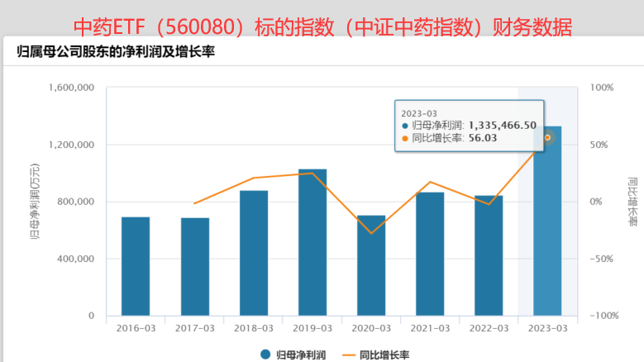Click the blue bullet in the tooltip
Screen dimensions: 644x362
[405, 126]
